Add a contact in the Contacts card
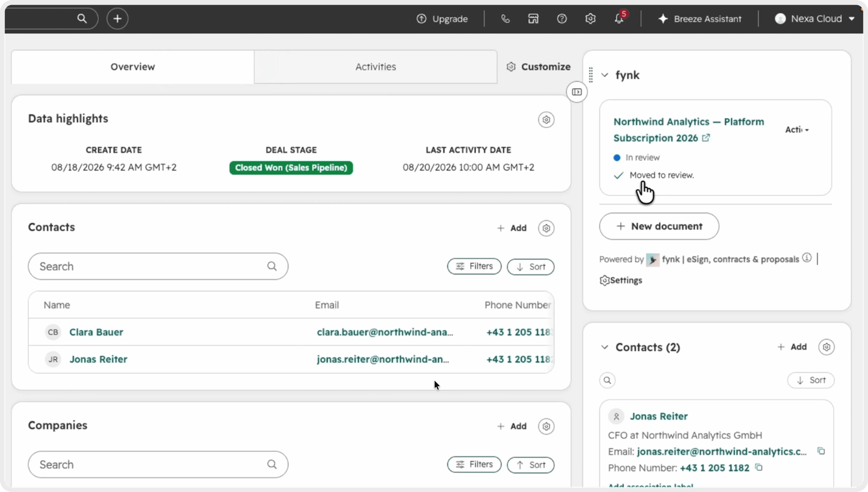The width and height of the screenshot is (868, 492). [x=512, y=228]
